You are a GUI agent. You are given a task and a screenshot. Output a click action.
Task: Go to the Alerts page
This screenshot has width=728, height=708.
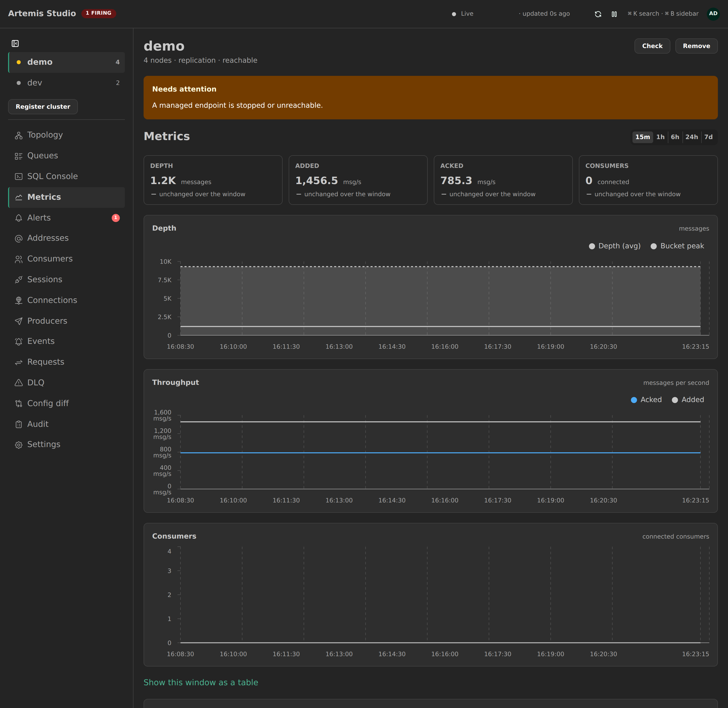coord(66,217)
